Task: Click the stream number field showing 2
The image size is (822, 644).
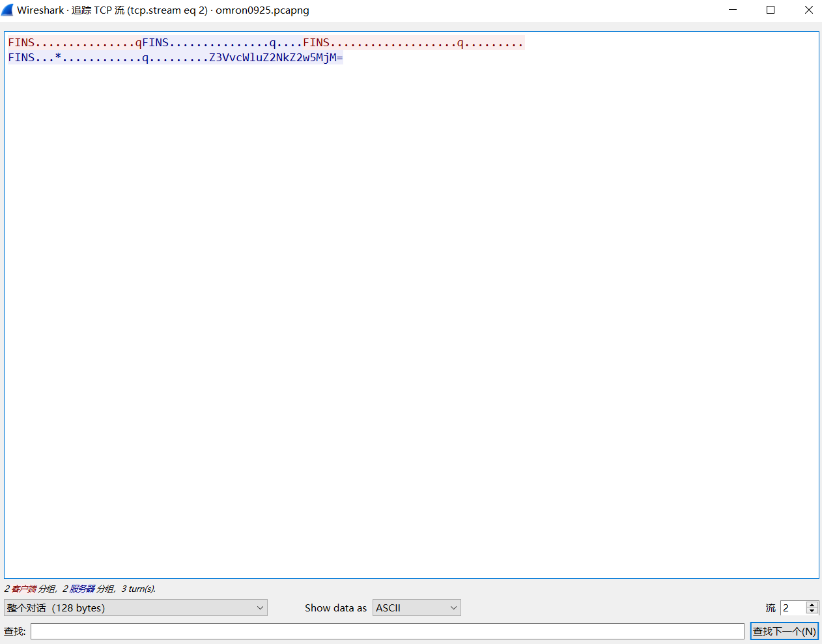Action: click(793, 608)
